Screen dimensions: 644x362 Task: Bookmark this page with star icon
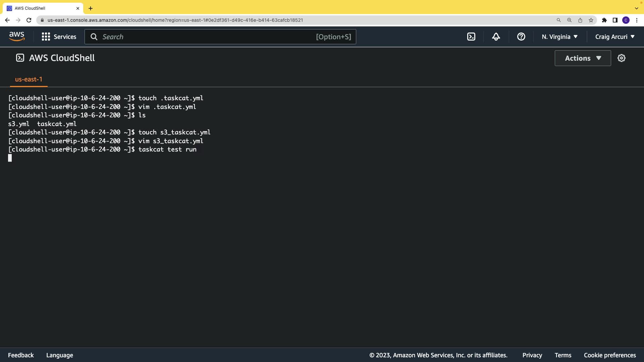click(x=591, y=20)
